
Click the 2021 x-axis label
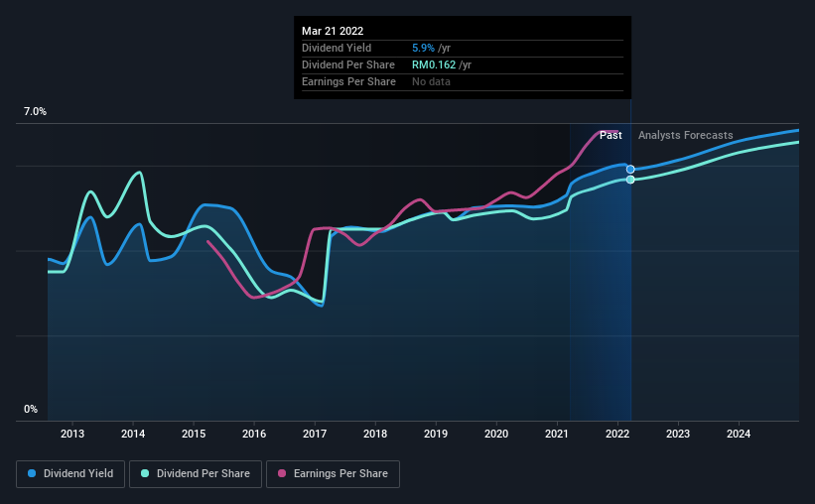point(557,434)
